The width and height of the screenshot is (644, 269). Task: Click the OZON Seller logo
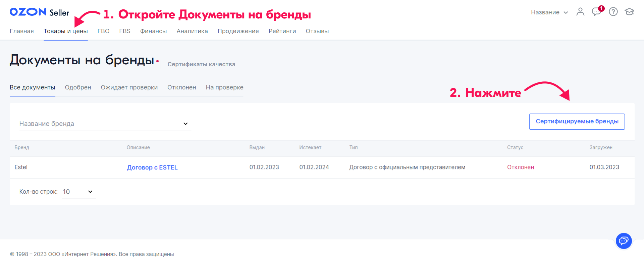[x=39, y=12]
